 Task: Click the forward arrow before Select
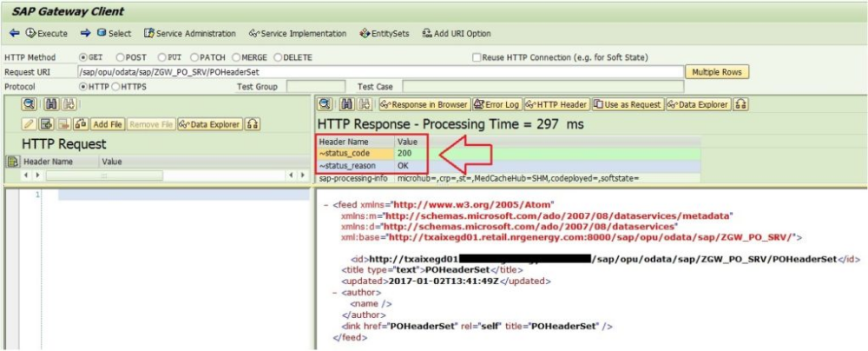pyautogui.click(x=85, y=33)
